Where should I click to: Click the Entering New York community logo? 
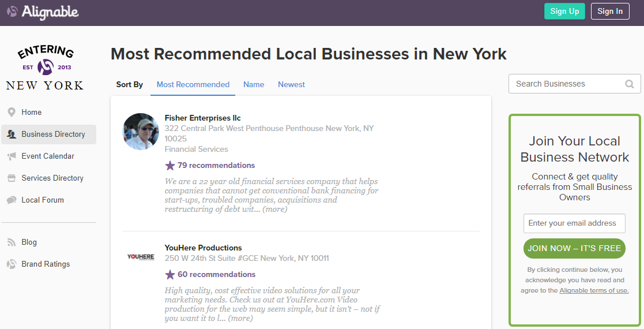click(45, 68)
